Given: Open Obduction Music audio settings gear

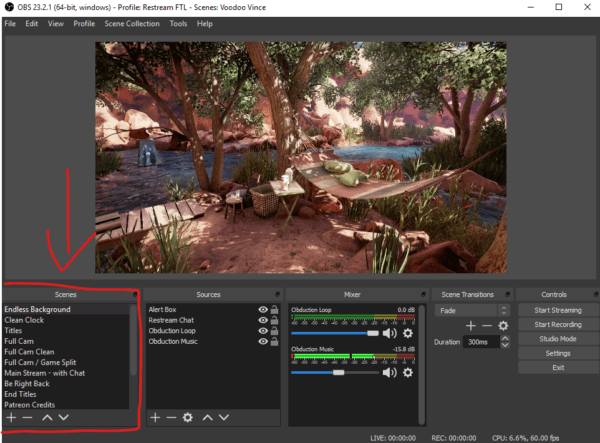Looking at the screenshot, I should (408, 372).
